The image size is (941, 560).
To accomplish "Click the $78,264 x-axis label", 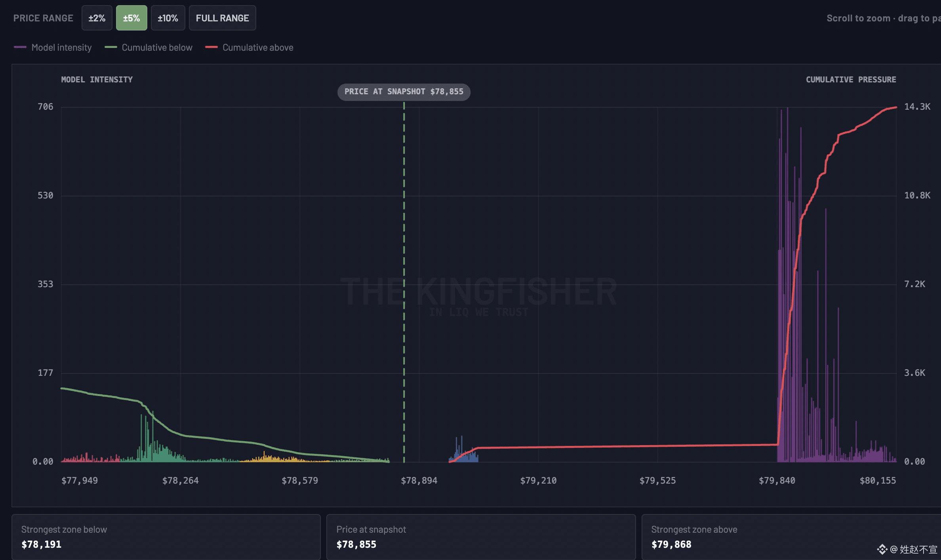I will tap(181, 480).
